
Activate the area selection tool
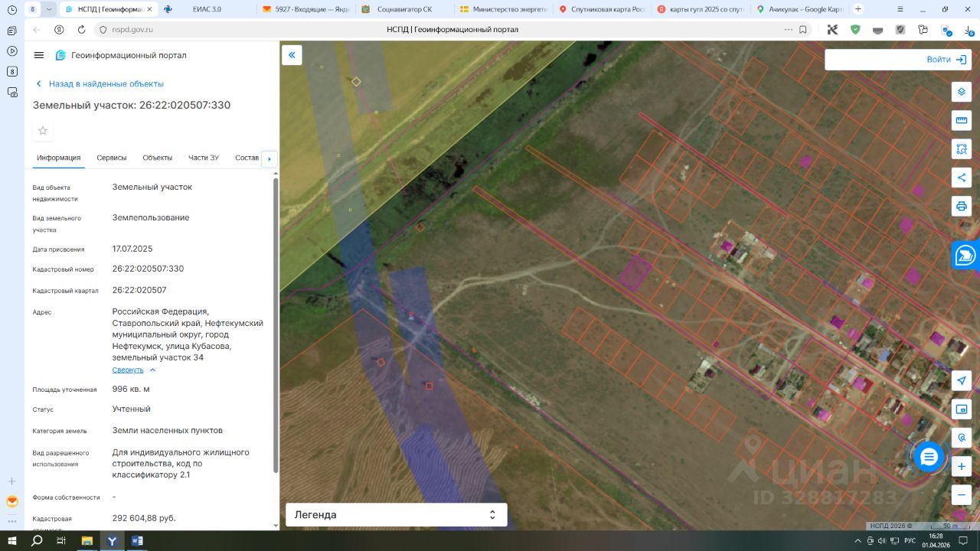point(962,148)
